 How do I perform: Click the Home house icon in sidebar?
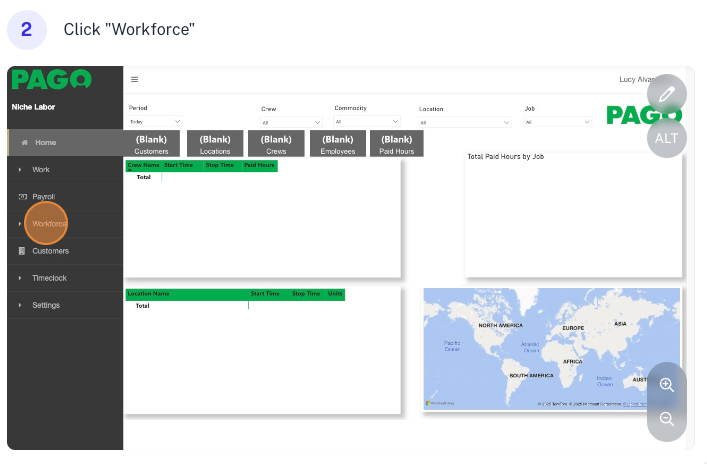coord(24,143)
